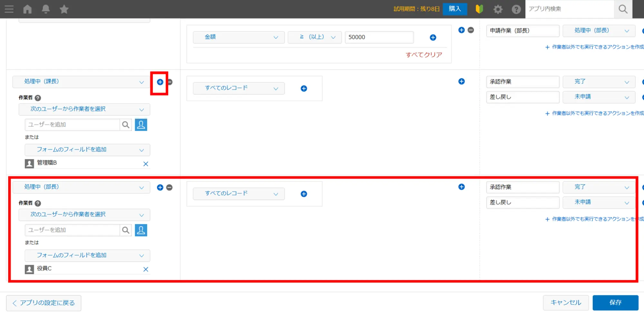Click the app search magnifier icon
Image resolution: width=644 pixels, height=314 pixels.
click(x=623, y=9)
